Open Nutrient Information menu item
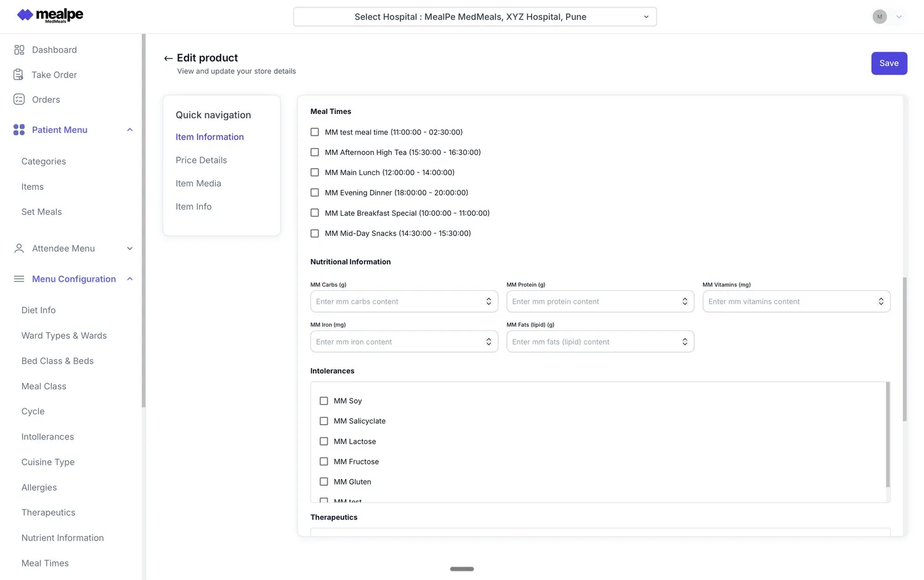 click(x=63, y=538)
